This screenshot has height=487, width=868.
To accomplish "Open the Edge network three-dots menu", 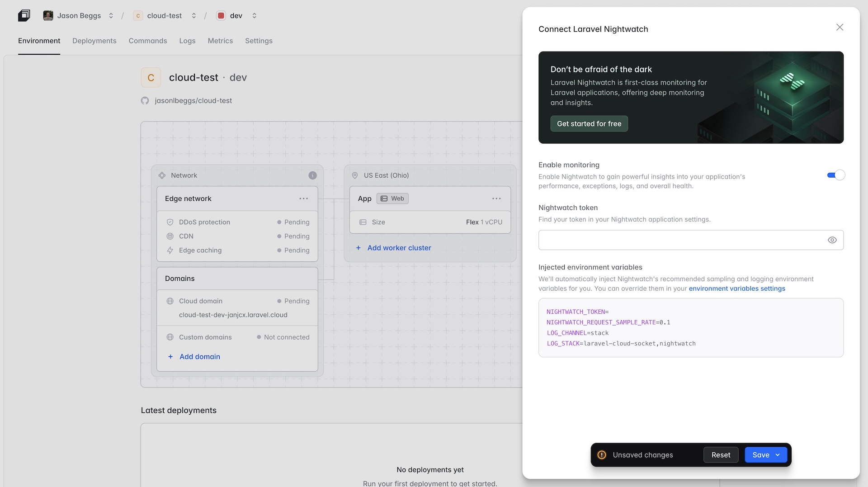I will [x=303, y=199].
